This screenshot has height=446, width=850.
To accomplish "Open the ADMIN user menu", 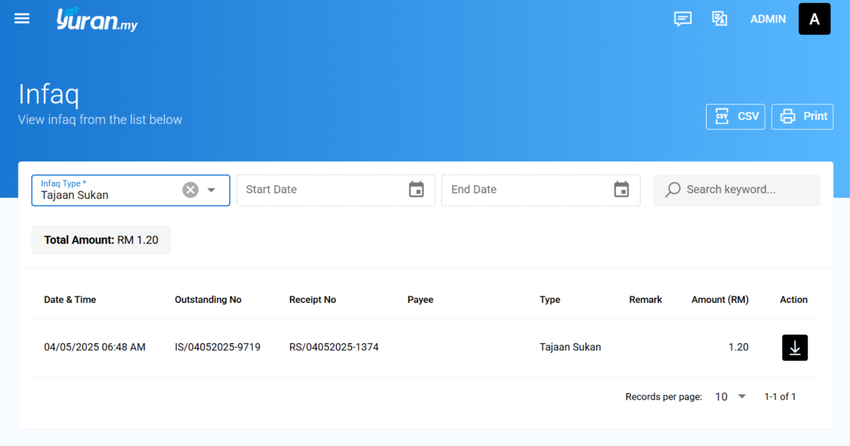I will click(768, 19).
